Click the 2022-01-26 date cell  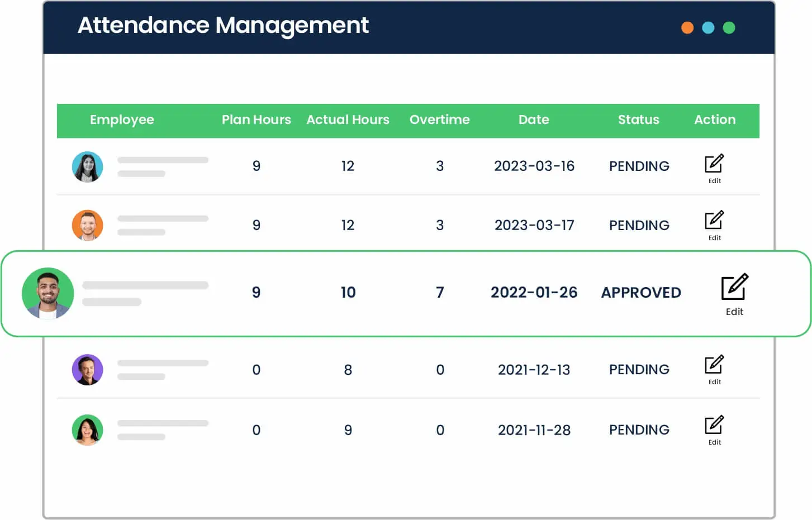[x=534, y=293]
